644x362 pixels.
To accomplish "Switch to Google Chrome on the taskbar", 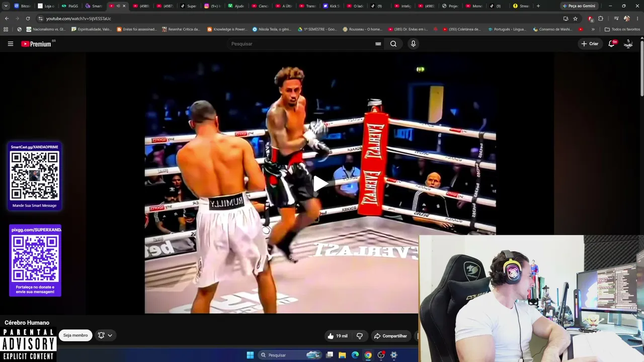I will pos(368,355).
